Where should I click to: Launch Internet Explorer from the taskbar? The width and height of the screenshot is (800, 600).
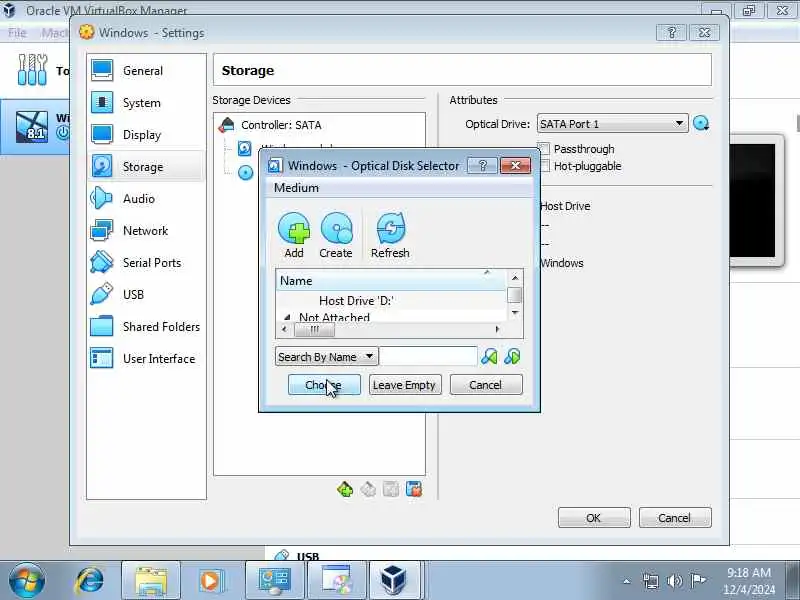[90, 581]
